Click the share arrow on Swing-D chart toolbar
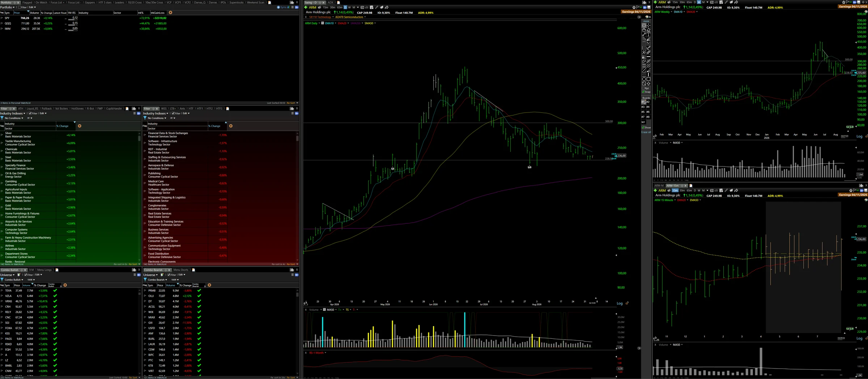 (387, 7)
